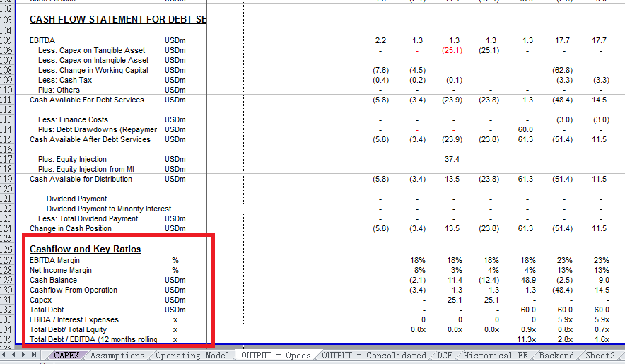Click the red '(25.1)' Capex value
This screenshot has height=364, width=625.
[x=452, y=50]
